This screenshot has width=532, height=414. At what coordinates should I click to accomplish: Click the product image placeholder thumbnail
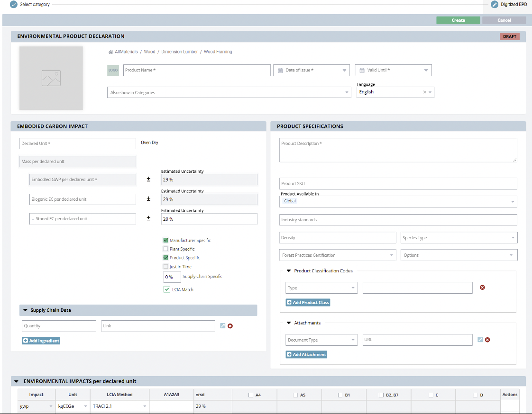[x=51, y=78]
